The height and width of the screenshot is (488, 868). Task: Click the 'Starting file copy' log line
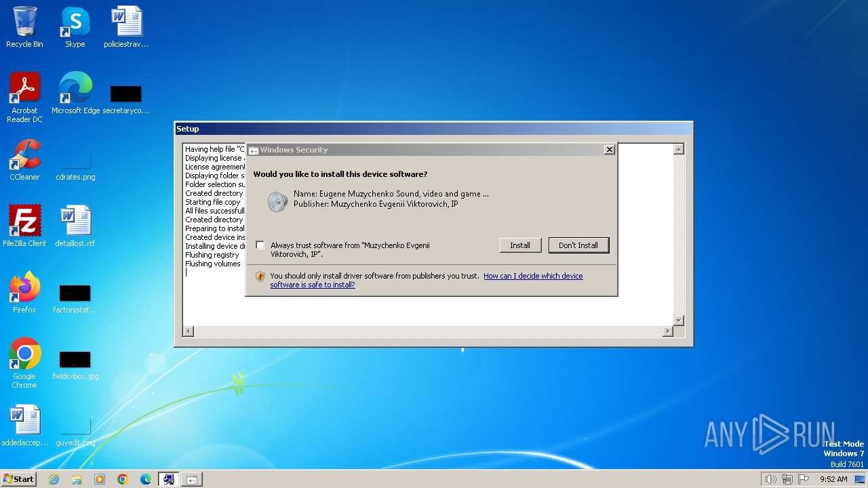[x=213, y=202]
